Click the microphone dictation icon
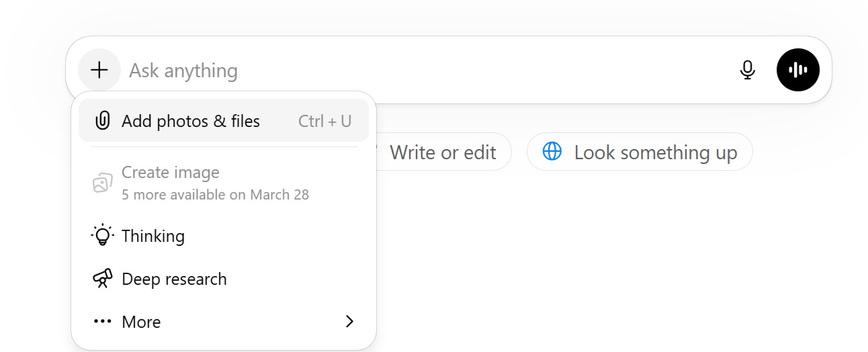The image size is (868, 352). coord(747,70)
